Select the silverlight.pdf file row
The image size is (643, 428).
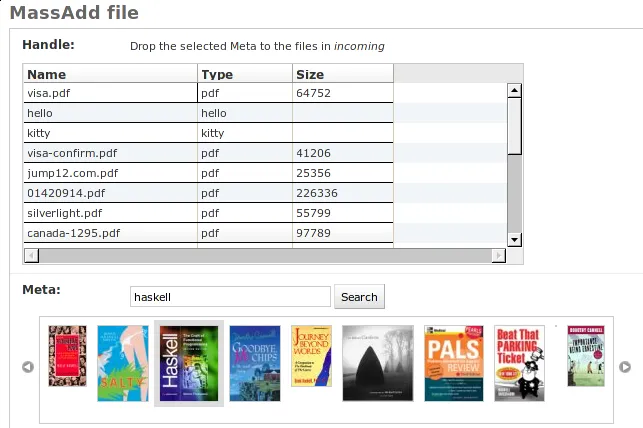[110, 213]
